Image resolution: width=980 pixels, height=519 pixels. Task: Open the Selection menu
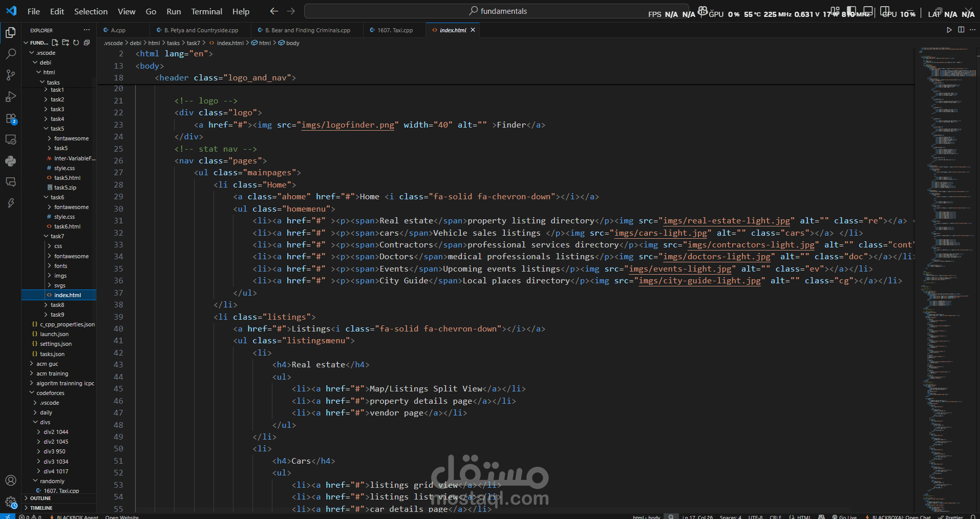[x=91, y=11]
